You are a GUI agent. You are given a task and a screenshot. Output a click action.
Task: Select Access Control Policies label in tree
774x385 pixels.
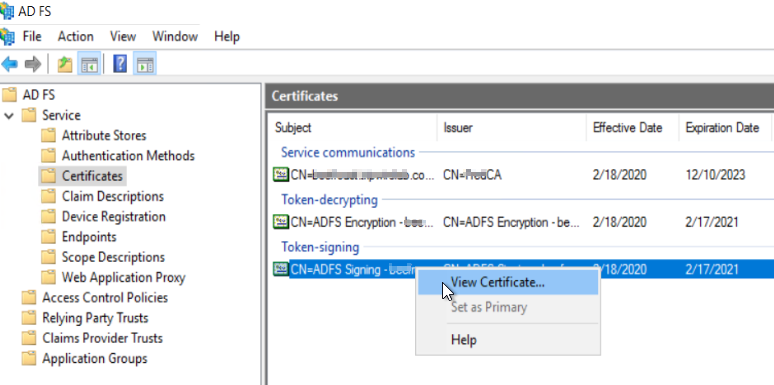105,297
